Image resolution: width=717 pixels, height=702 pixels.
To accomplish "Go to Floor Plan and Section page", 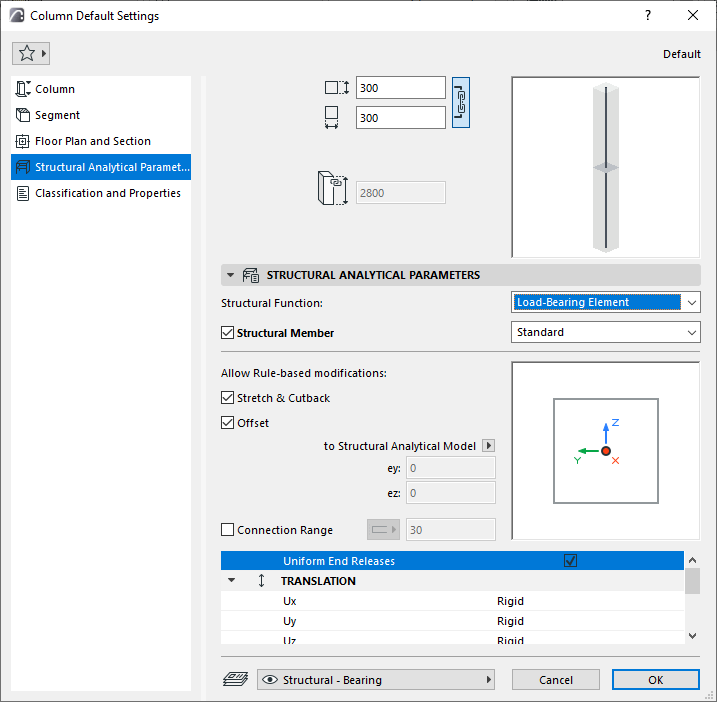I will tap(101, 141).
